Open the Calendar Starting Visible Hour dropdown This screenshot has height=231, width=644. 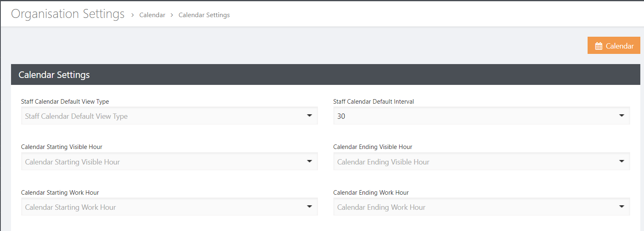169,162
